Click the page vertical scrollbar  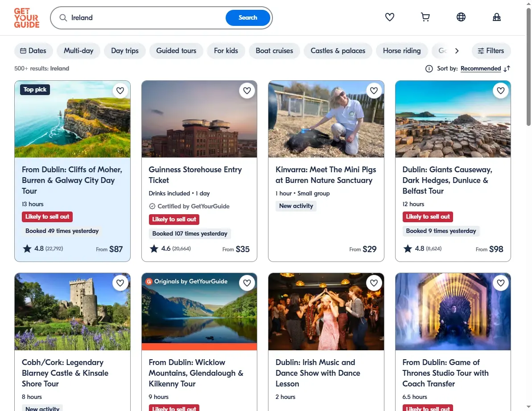528,68
